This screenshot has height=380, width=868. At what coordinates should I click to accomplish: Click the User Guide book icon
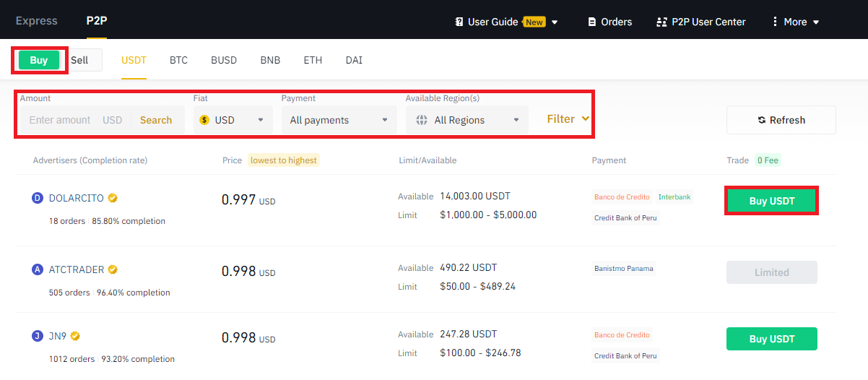point(459,22)
